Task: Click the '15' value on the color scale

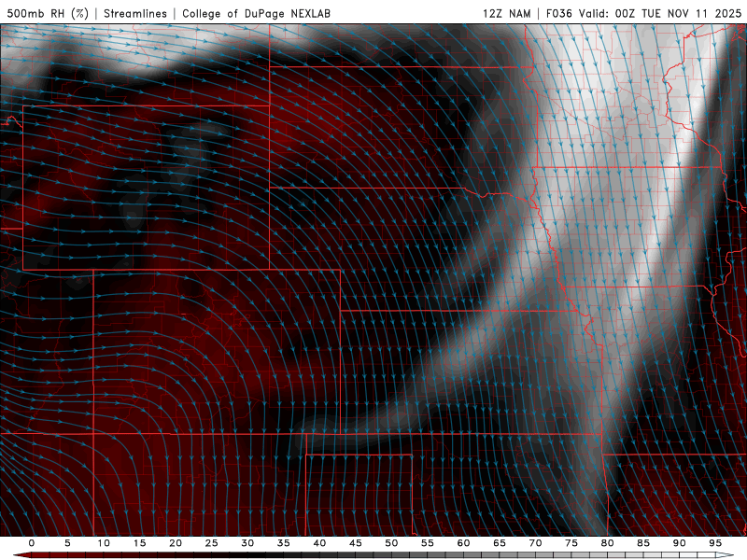Action: point(139,543)
